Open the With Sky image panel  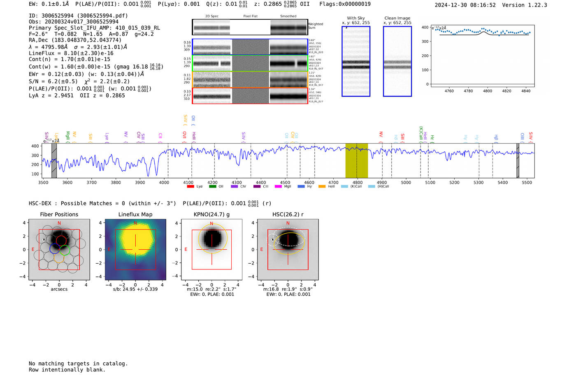[x=356, y=61]
